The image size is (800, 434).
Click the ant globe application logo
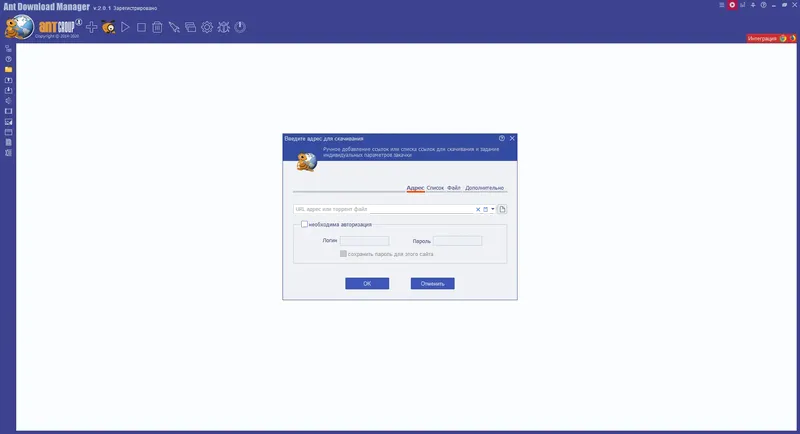tap(19, 27)
